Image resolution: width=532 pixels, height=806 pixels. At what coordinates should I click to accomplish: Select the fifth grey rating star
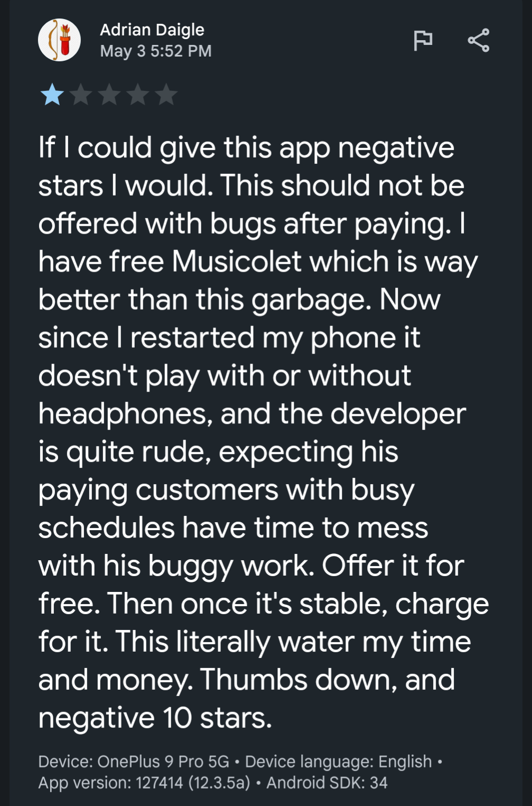pyautogui.click(x=166, y=95)
